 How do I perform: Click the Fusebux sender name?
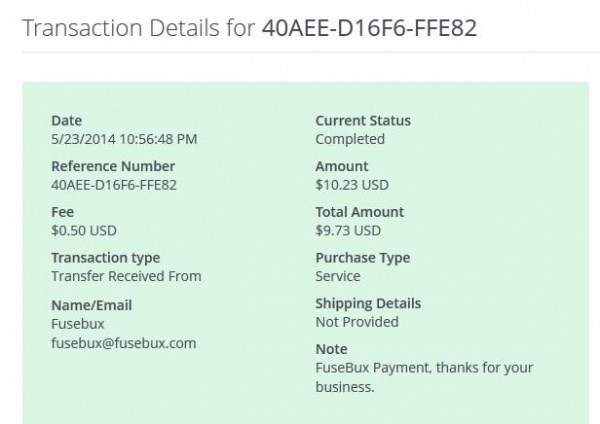(x=77, y=324)
